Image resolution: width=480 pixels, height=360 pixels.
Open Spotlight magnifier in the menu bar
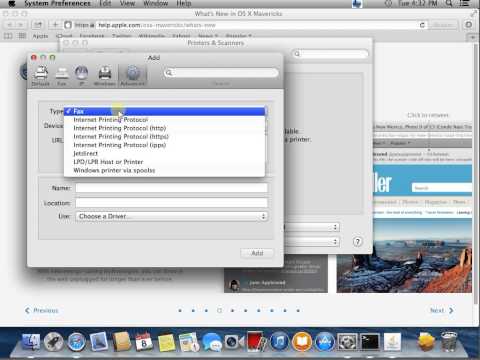pyautogui.click(x=449, y=4)
